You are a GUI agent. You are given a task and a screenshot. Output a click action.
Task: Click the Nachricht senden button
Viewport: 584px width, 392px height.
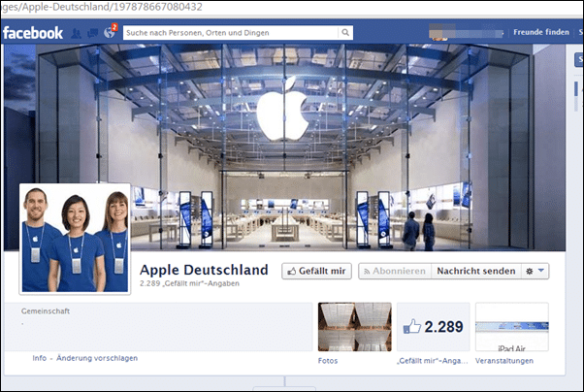tap(476, 271)
